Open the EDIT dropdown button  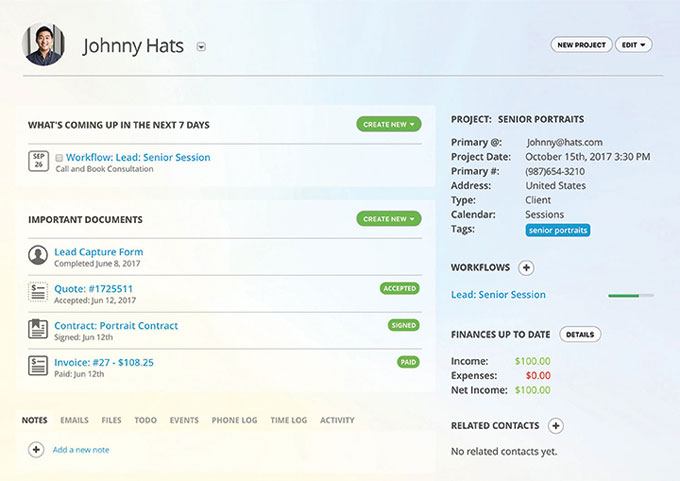coord(634,45)
